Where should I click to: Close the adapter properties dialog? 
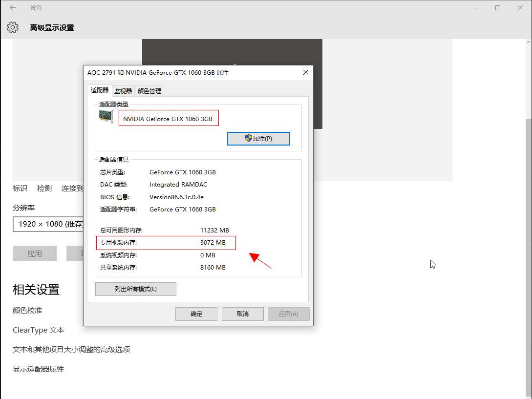pyautogui.click(x=306, y=72)
